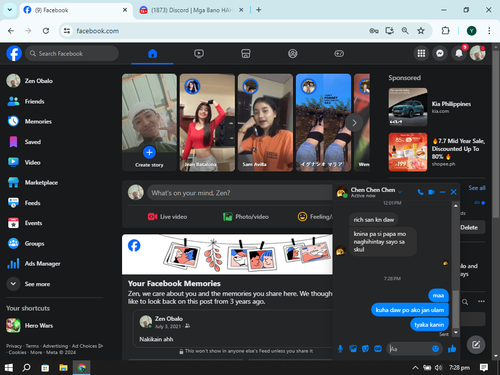Expand See more in the sidebar
The height and width of the screenshot is (375, 500).
55,284
